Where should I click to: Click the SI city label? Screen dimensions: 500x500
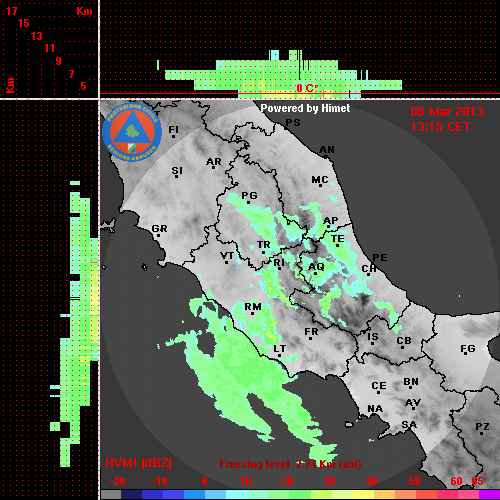[177, 171]
